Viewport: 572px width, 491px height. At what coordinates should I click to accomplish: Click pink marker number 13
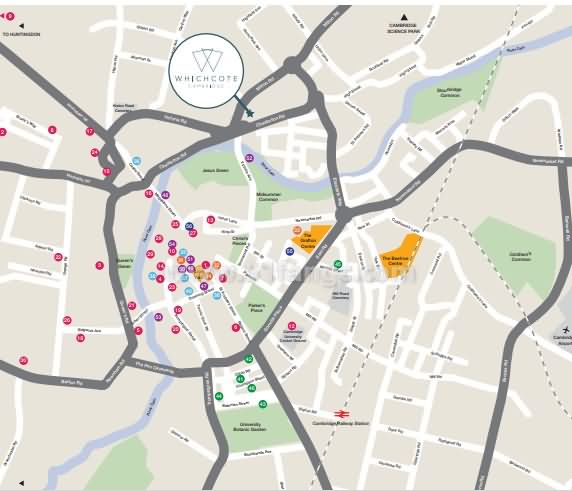(210, 220)
